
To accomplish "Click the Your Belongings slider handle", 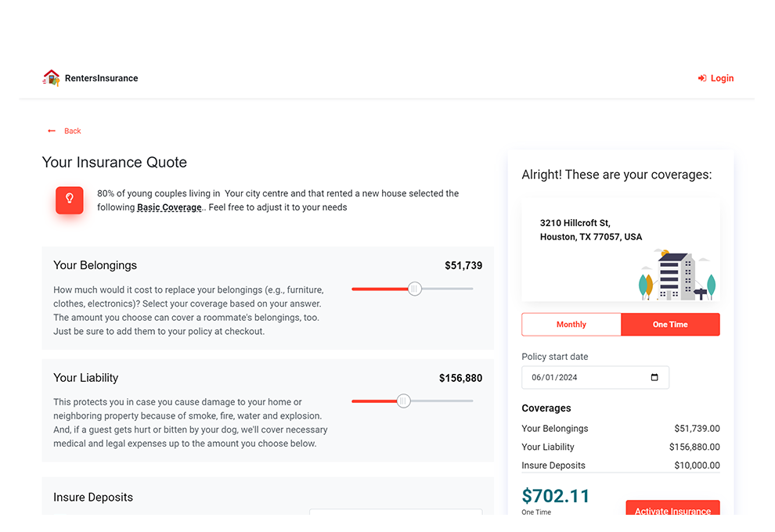I will click(415, 289).
